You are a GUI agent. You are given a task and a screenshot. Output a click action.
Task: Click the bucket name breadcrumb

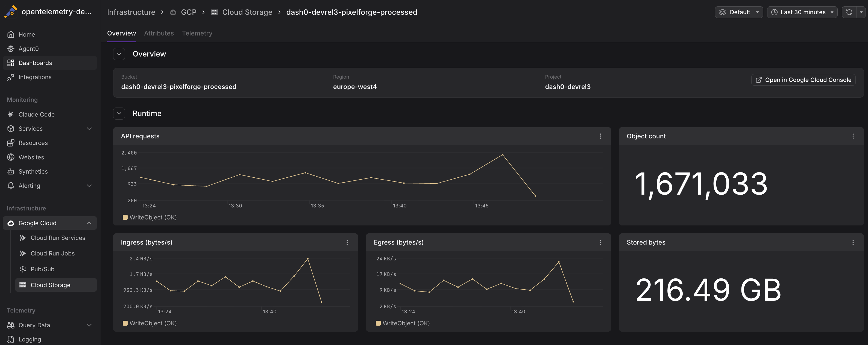(x=352, y=12)
